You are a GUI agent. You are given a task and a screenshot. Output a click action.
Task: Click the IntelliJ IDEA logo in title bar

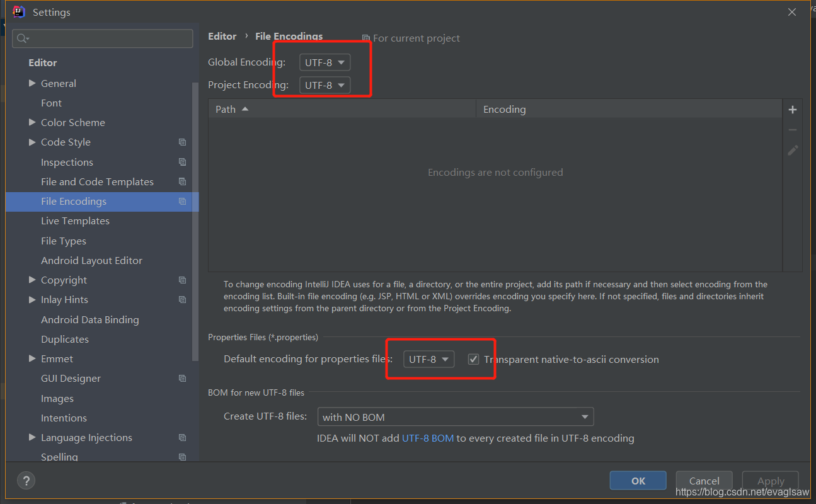(x=19, y=12)
